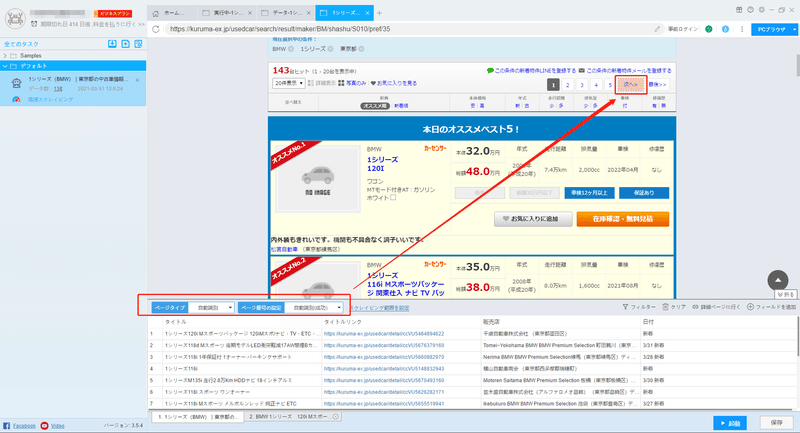
Task: Click the 1シリーズ 120I title link
Action: (382, 164)
